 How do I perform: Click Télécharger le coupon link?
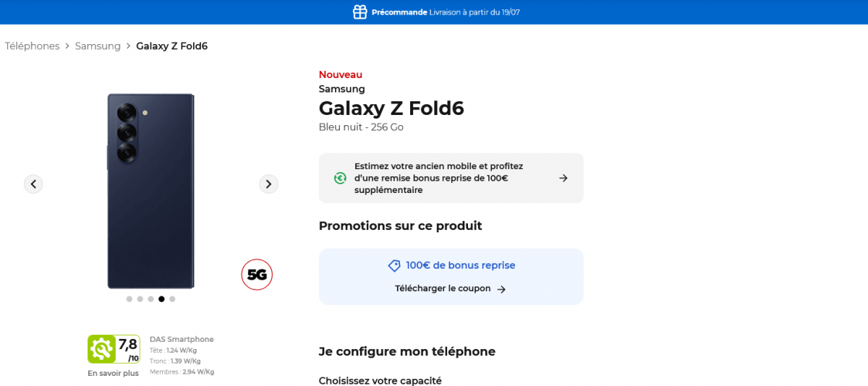tap(443, 288)
